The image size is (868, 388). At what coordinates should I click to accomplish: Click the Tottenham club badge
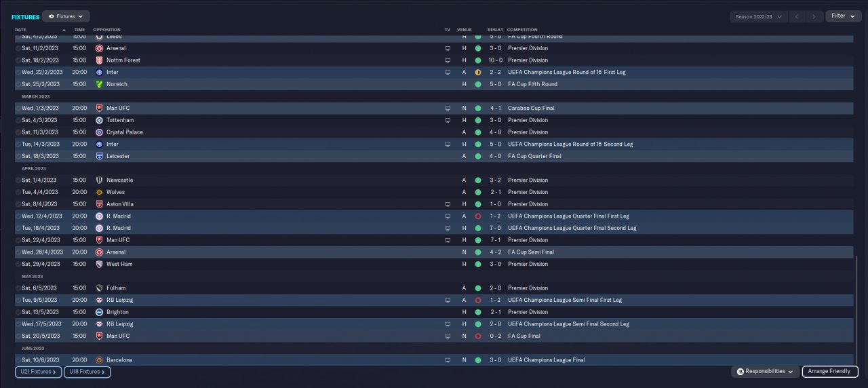(99, 120)
